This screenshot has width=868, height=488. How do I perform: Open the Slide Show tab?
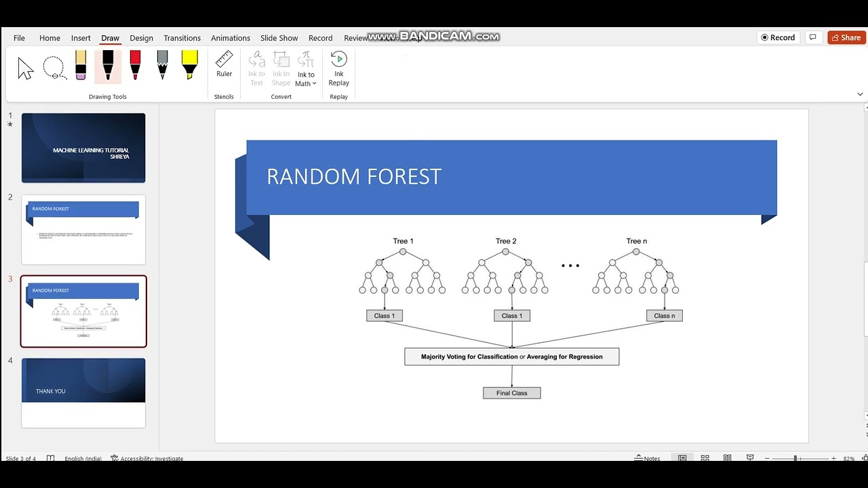tap(279, 38)
